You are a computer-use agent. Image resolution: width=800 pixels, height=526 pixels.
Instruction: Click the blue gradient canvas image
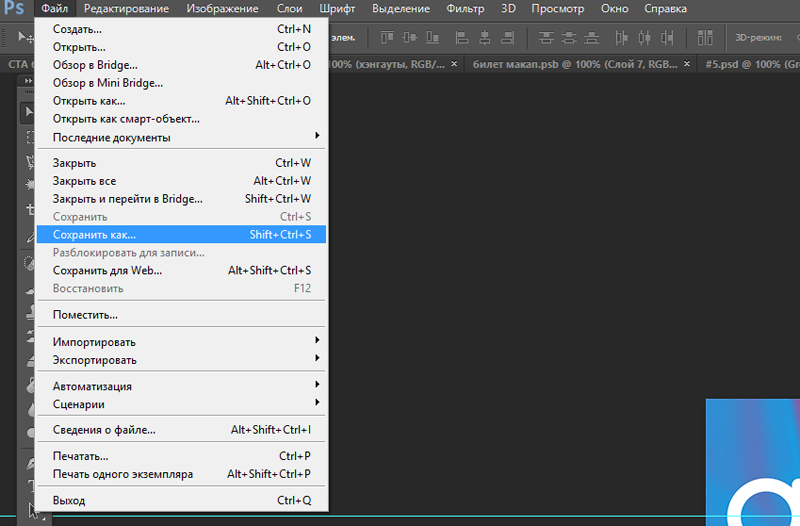point(753,462)
